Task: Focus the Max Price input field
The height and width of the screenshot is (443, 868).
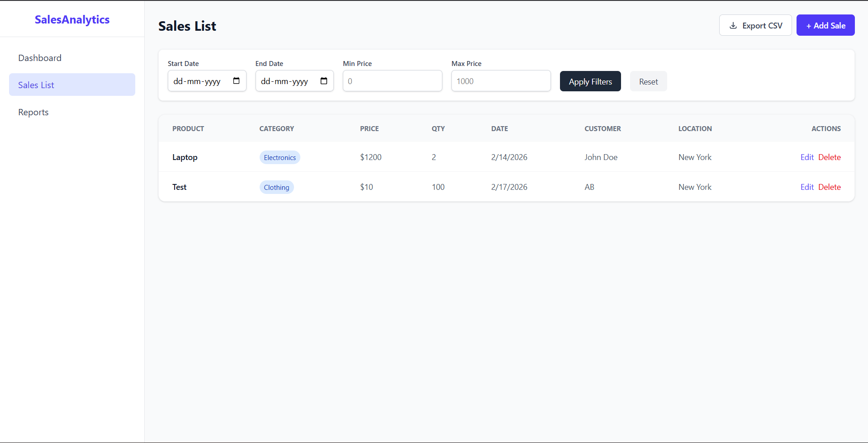Action: tap(501, 81)
